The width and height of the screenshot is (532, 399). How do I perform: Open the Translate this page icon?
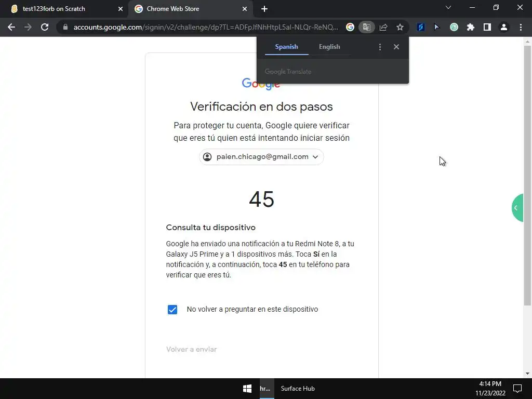coord(366,27)
